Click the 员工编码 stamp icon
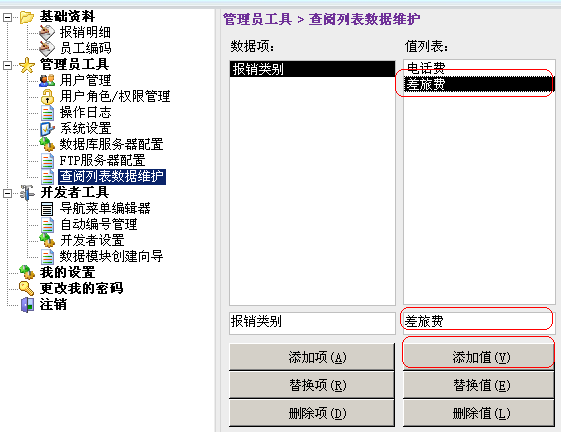 pos(47,48)
